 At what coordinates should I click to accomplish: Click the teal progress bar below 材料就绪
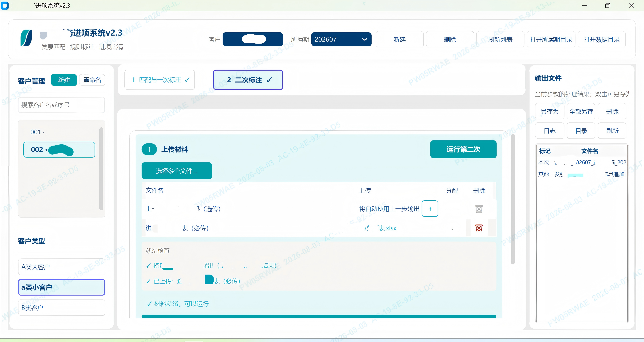point(319,316)
